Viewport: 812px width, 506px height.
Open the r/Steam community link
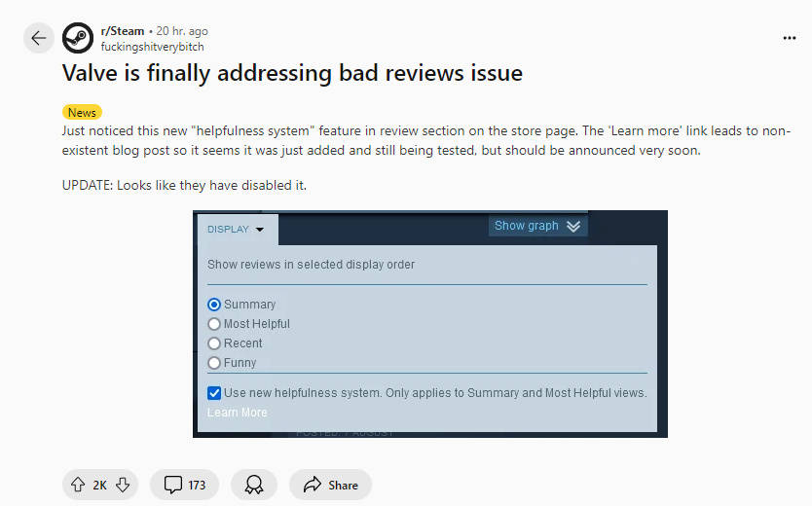(121, 31)
